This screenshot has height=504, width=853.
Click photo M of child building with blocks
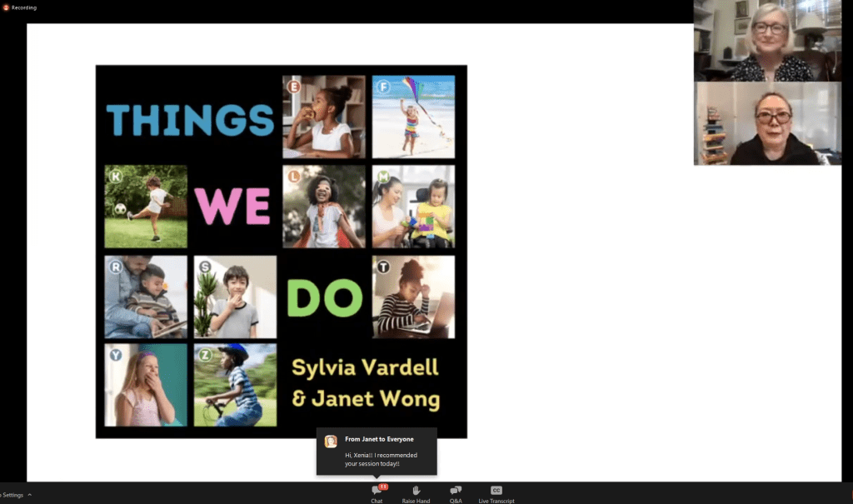coord(413,207)
